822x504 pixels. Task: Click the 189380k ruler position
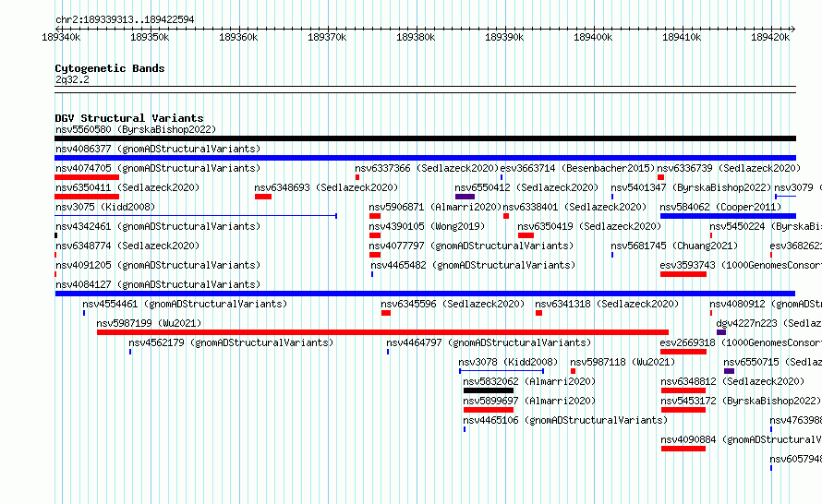pyautogui.click(x=416, y=37)
